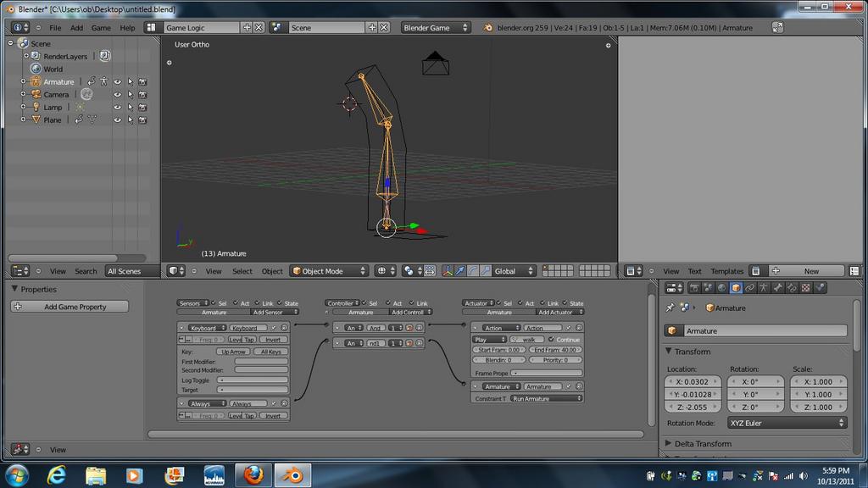The height and width of the screenshot is (488, 868).
Task: Open Windows Explorer folder on taskbar
Action: click(95, 474)
